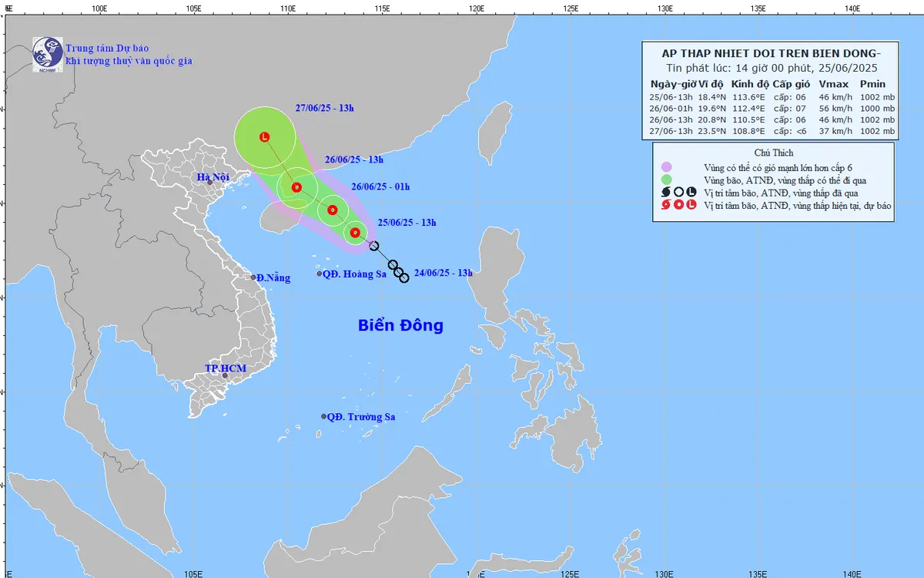
Task: Click the 'Vmax' column header
Action: point(834,84)
